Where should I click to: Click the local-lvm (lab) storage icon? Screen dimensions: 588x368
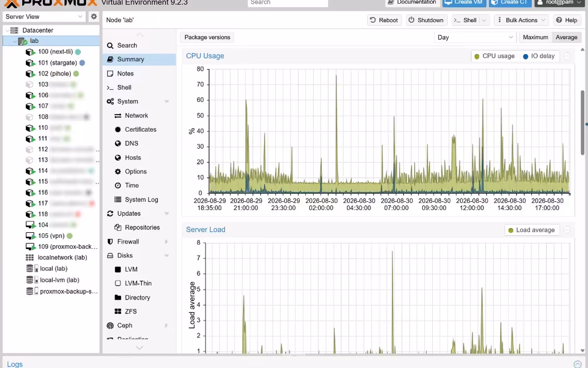point(32,280)
